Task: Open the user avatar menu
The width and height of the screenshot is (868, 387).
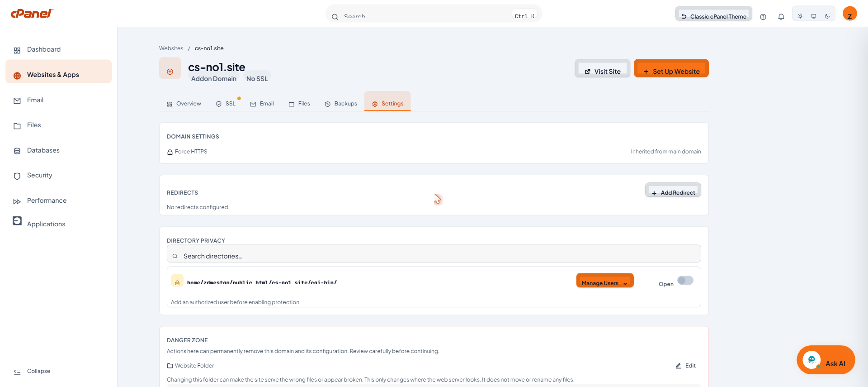Action: tap(850, 14)
